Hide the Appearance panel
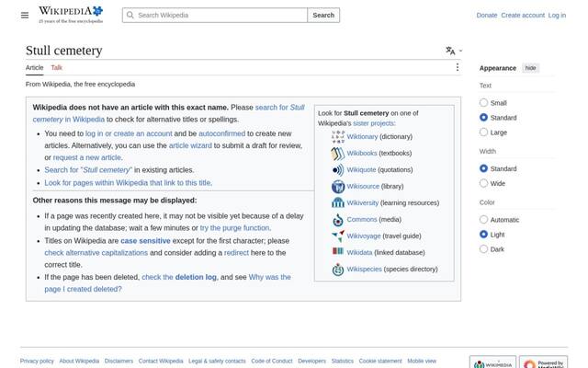 tap(530, 68)
